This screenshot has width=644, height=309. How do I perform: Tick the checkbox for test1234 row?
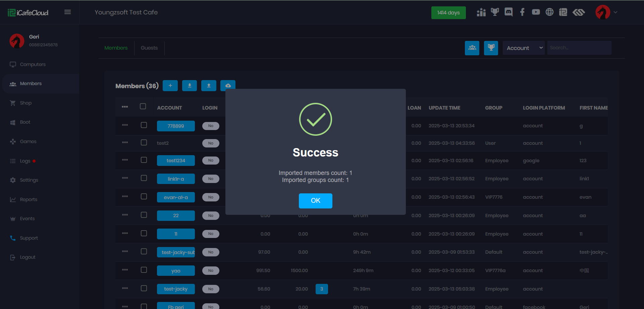(144, 160)
